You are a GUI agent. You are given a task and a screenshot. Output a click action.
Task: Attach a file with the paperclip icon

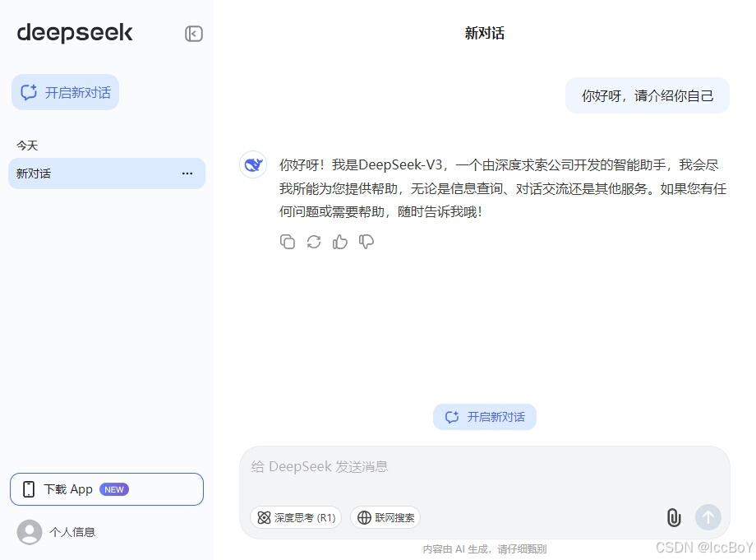point(674,517)
